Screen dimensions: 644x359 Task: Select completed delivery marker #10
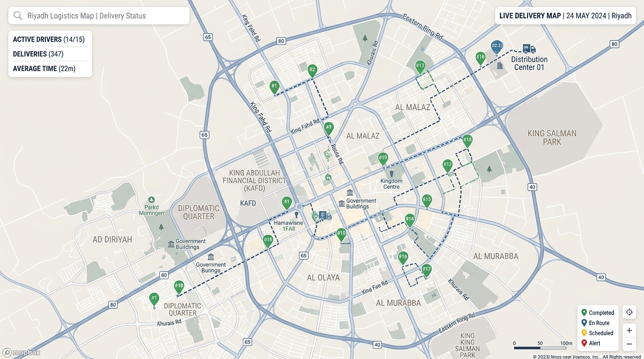[x=341, y=234]
